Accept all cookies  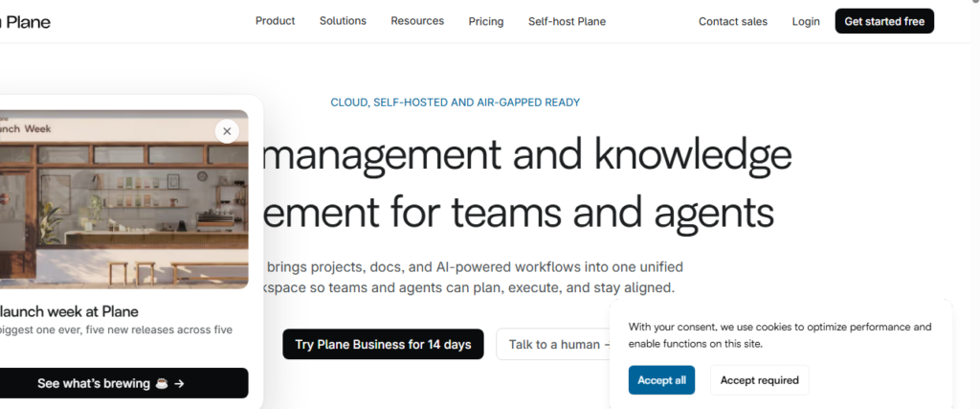[661, 380]
